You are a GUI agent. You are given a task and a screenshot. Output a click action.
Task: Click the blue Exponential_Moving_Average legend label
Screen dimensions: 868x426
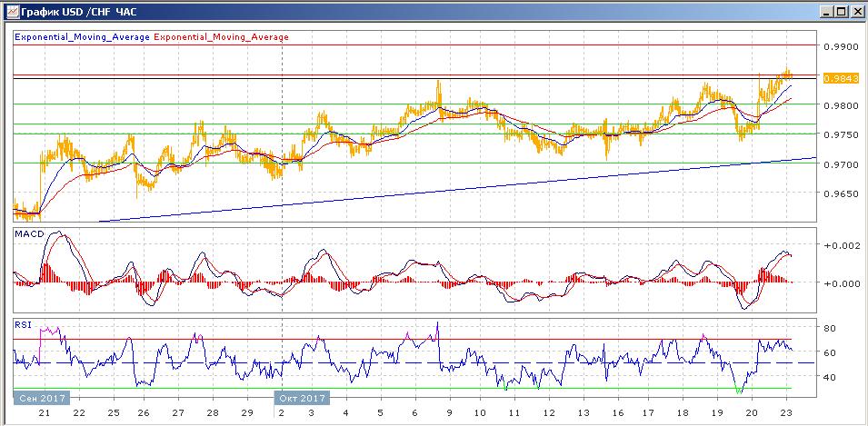tap(82, 37)
